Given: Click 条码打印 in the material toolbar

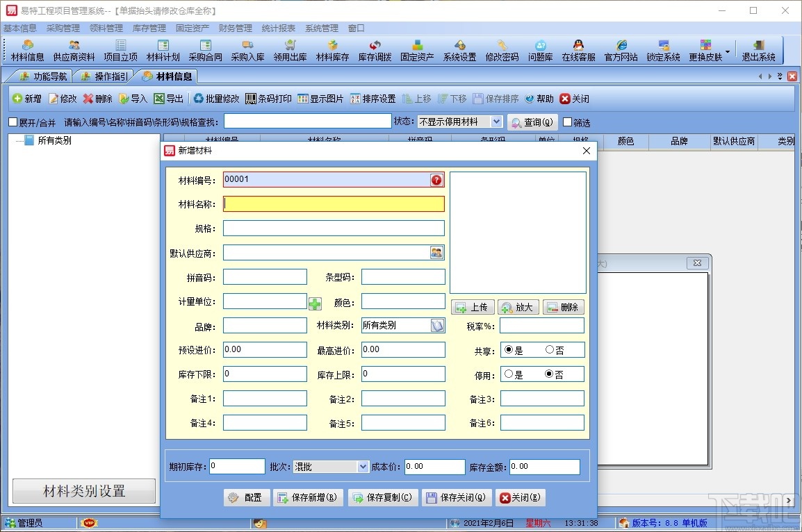Looking at the screenshot, I should tap(268, 99).
